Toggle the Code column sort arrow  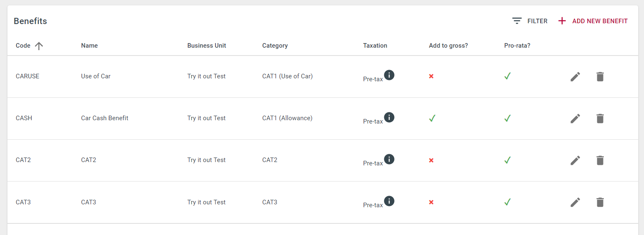pyautogui.click(x=39, y=46)
